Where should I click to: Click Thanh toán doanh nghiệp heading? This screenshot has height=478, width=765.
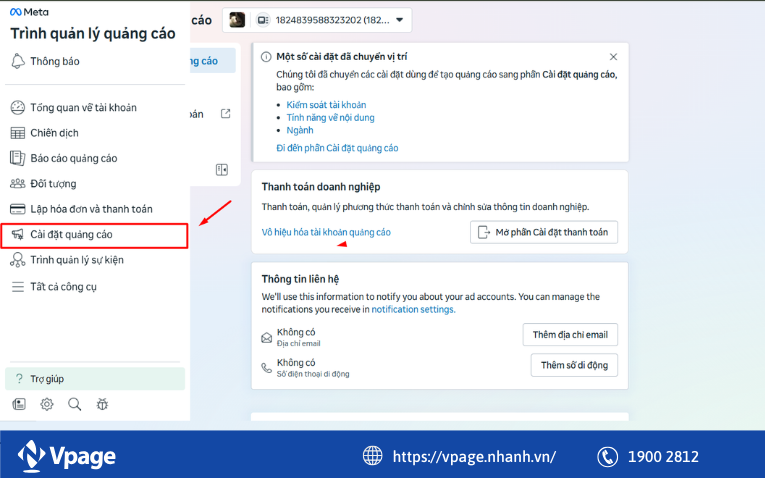point(321,187)
